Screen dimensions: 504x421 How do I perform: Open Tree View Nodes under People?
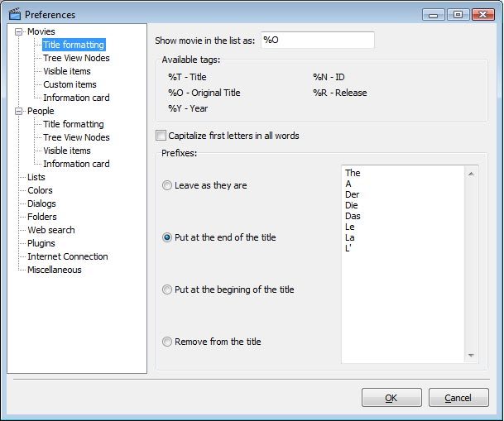(76, 137)
